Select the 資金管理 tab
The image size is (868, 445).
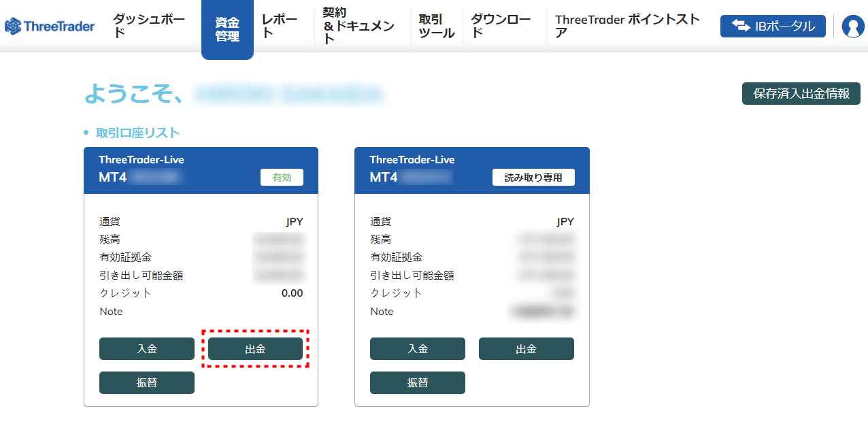point(227,29)
